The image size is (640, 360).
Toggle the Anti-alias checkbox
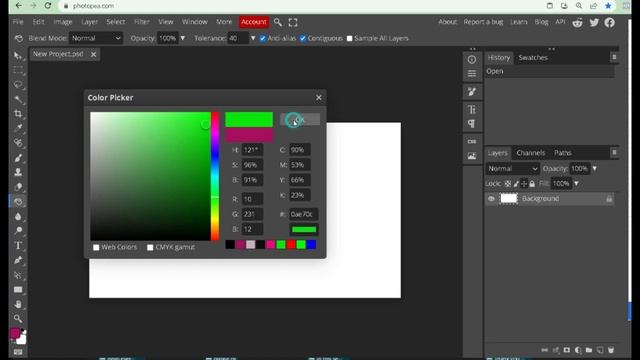pos(262,38)
